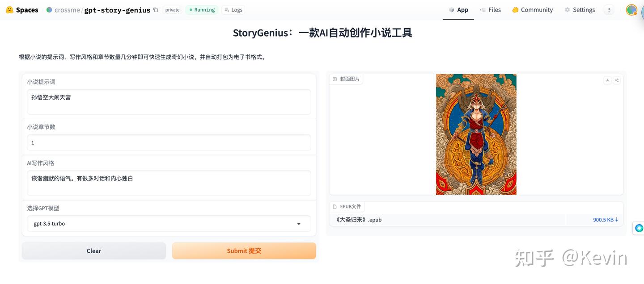Click the private visibility badge

pyautogui.click(x=172, y=9)
